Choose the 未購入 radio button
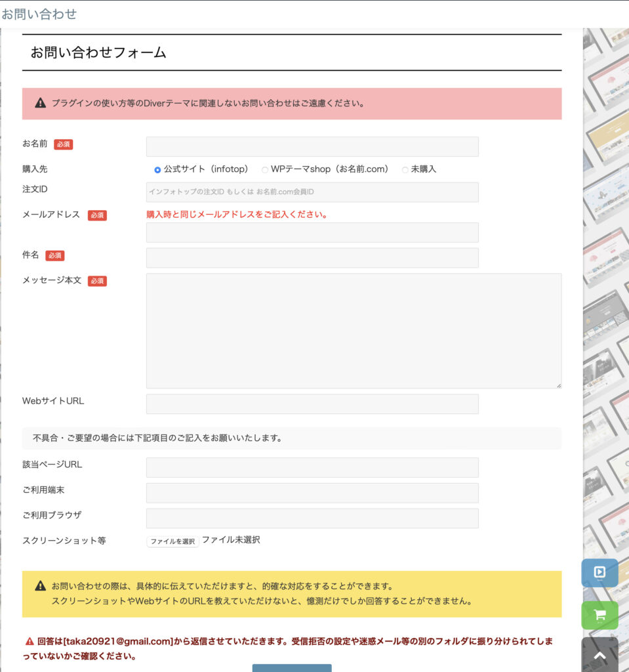This screenshot has width=629, height=672. point(405,170)
